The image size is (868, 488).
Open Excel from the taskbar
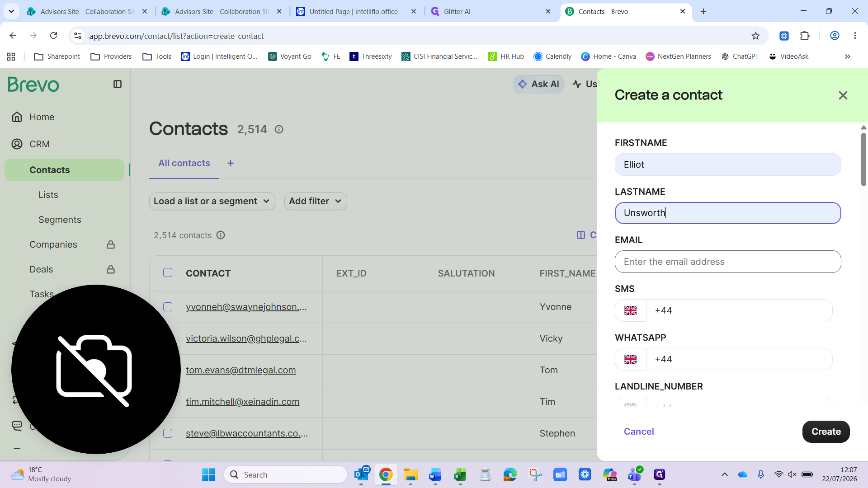click(460, 474)
